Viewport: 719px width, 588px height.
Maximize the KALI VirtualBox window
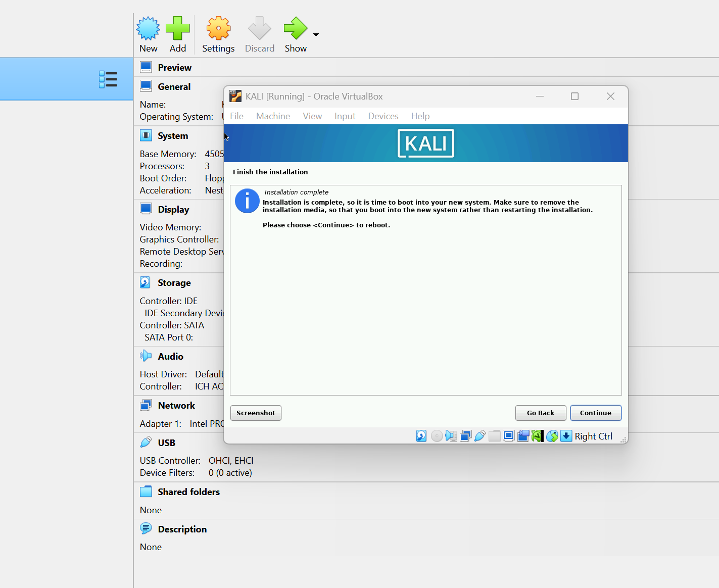pyautogui.click(x=574, y=96)
